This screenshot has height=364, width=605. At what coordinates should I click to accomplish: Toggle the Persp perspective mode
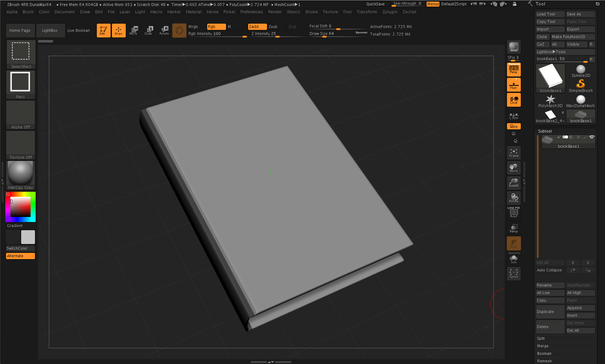pos(514,69)
